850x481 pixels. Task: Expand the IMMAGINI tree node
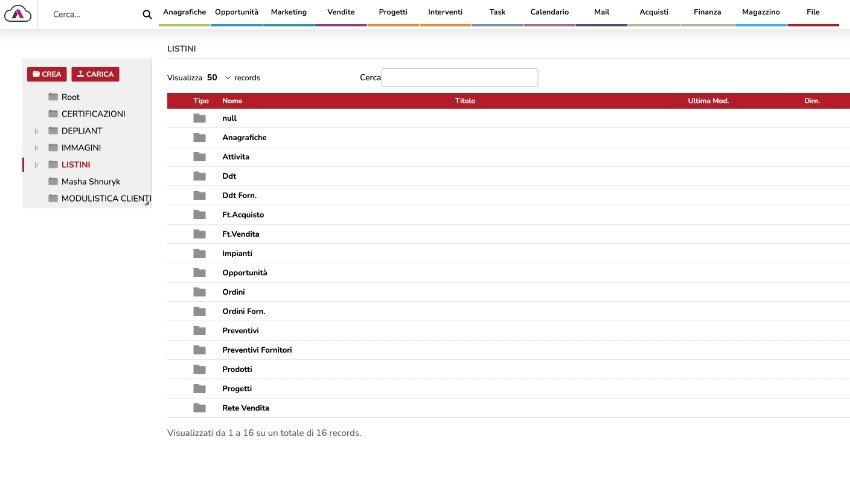(37, 148)
